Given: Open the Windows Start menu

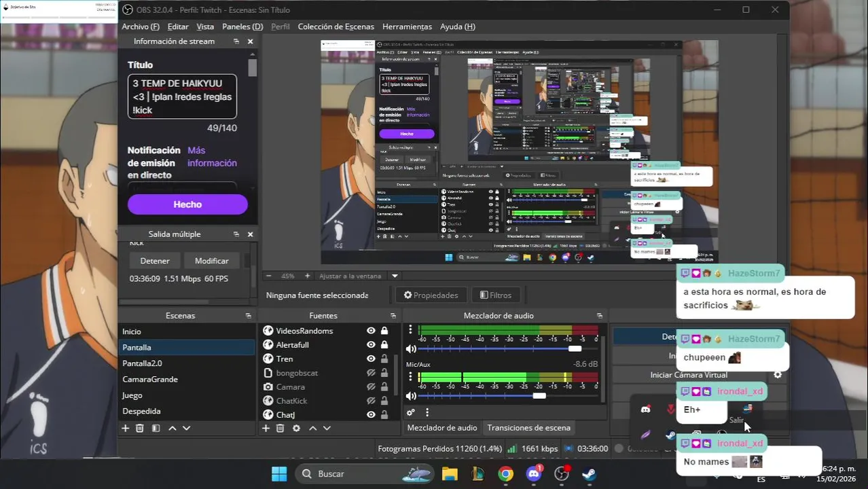Looking at the screenshot, I should point(278,474).
